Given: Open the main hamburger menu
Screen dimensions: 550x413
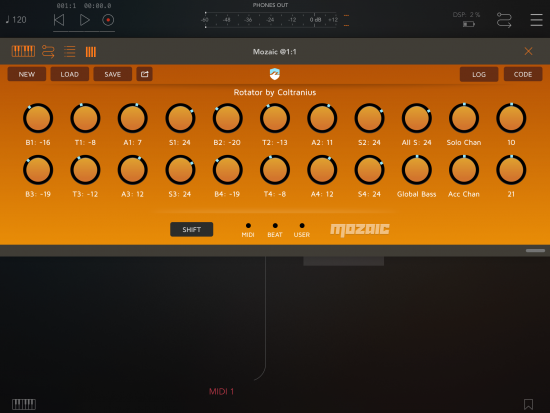Looking at the screenshot, I should point(536,20).
